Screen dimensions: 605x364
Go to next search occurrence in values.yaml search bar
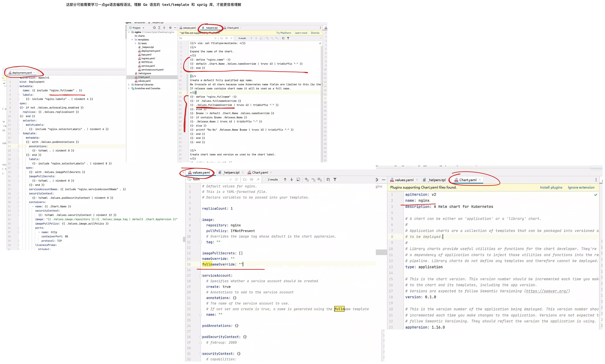(x=292, y=180)
